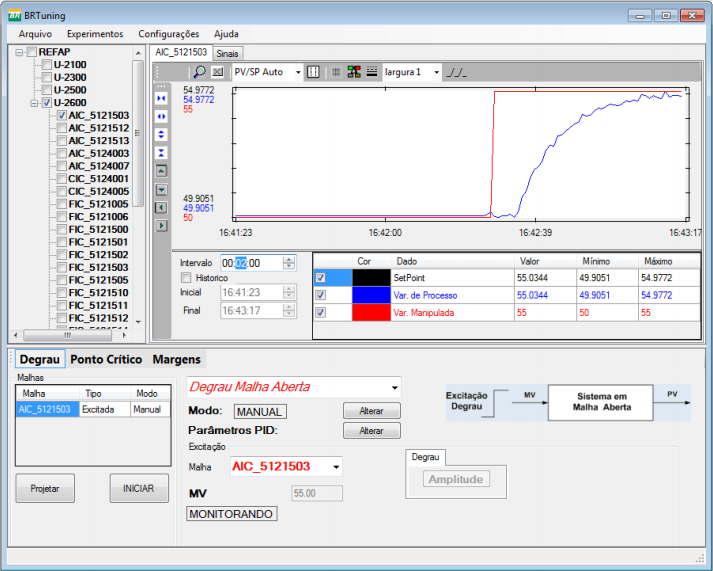The image size is (713, 571).
Task: Open the PV/SP Auto dropdown
Action: 298,72
